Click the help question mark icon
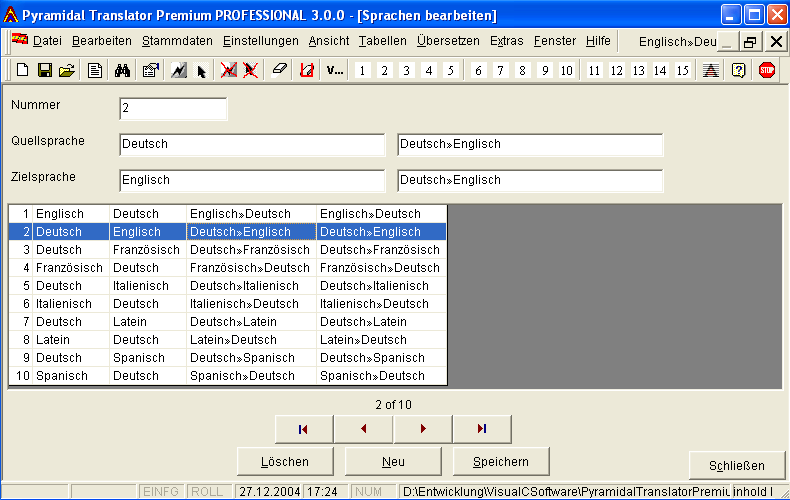Viewport: 790px width, 500px height. (x=739, y=71)
